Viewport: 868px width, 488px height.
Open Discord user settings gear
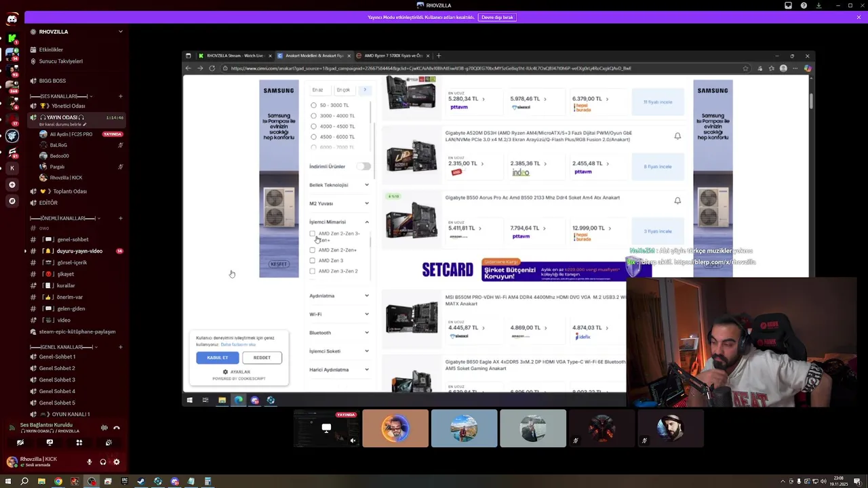pyautogui.click(x=116, y=462)
